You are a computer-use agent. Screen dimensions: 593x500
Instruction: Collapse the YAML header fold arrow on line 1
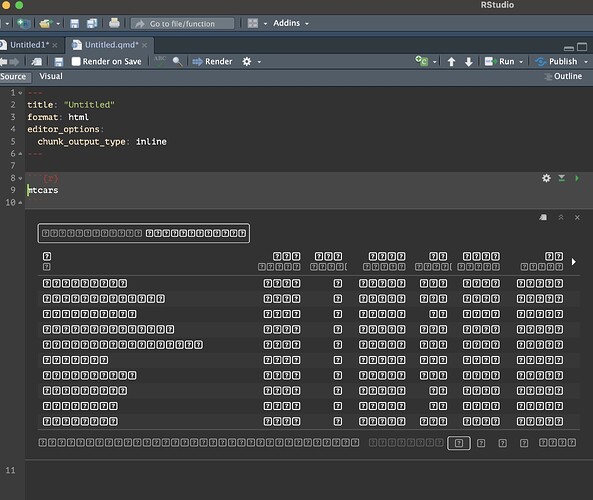tap(20, 93)
